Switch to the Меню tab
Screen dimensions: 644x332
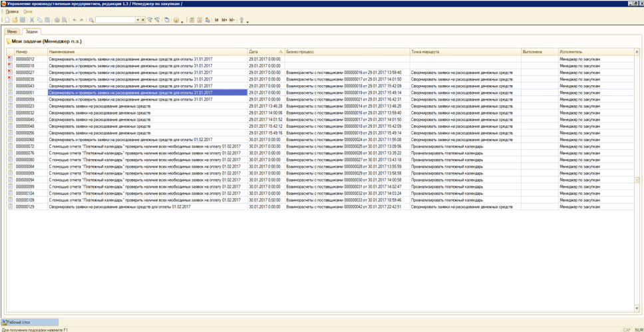click(12, 31)
